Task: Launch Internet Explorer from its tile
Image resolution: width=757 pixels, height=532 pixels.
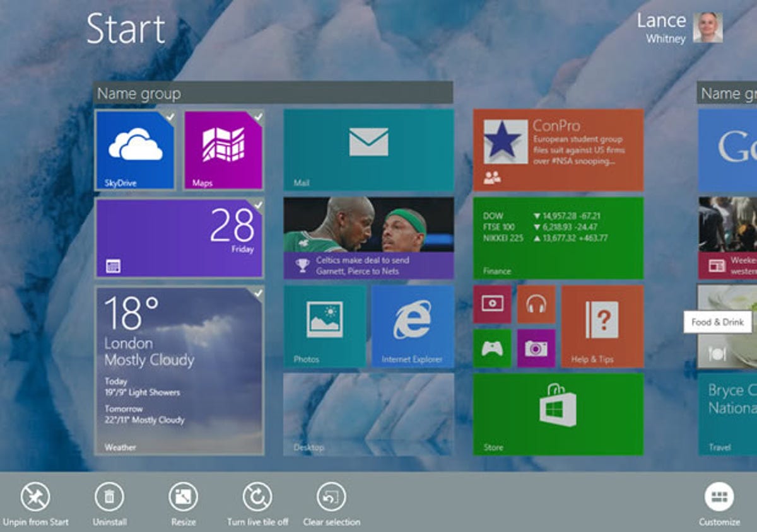Action: pyautogui.click(x=413, y=327)
